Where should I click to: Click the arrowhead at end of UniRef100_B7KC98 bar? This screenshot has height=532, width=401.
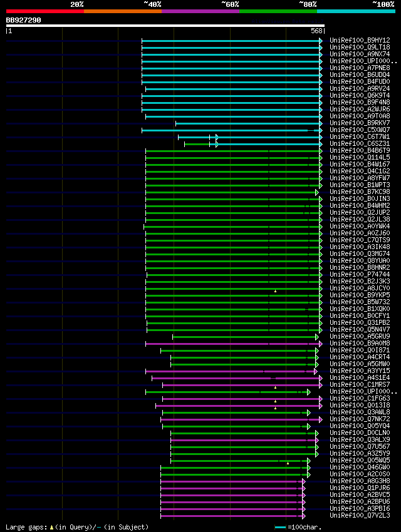point(317,192)
